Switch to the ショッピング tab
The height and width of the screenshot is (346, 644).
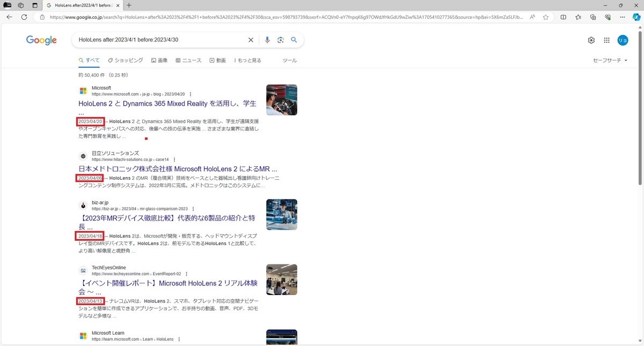coord(126,61)
